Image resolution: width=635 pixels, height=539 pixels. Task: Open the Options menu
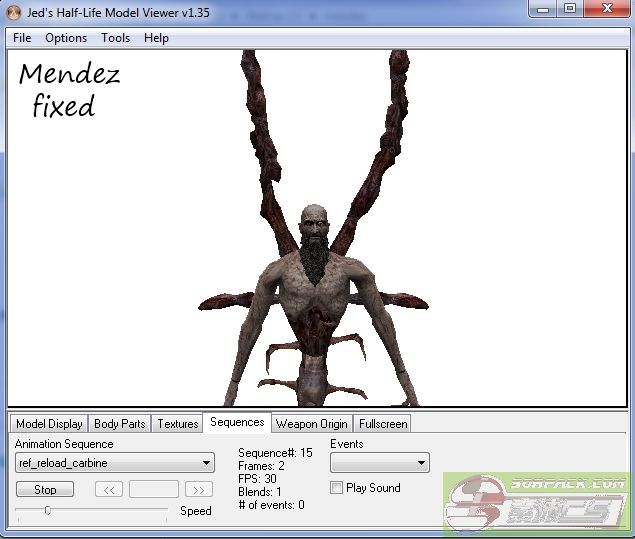click(66, 38)
